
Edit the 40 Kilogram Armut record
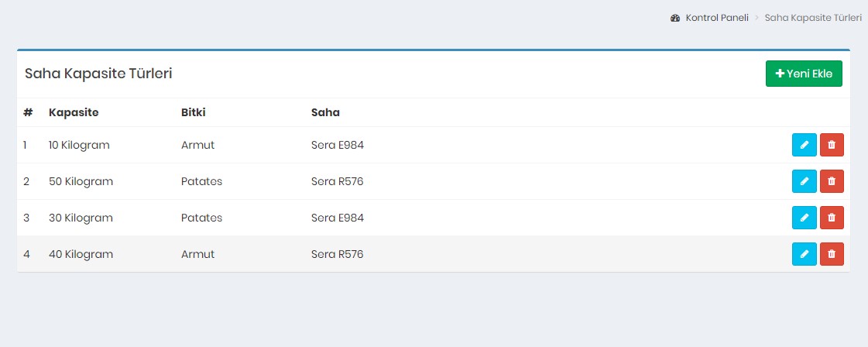click(x=804, y=254)
